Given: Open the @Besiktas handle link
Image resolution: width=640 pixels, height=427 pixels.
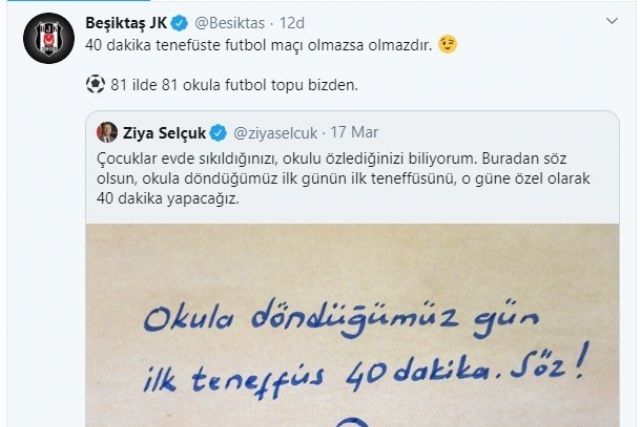Looking at the screenshot, I should point(229,23).
